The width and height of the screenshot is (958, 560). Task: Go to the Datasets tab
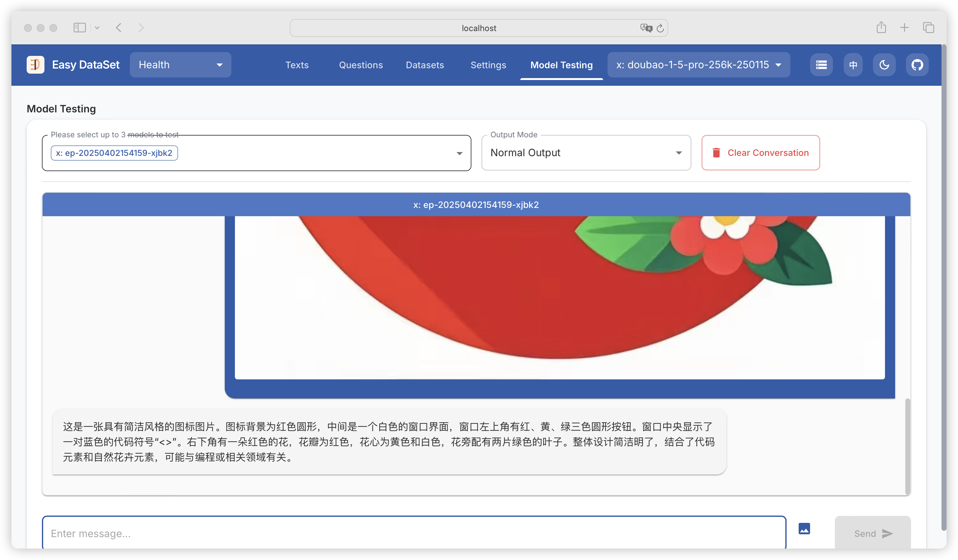[x=425, y=65]
